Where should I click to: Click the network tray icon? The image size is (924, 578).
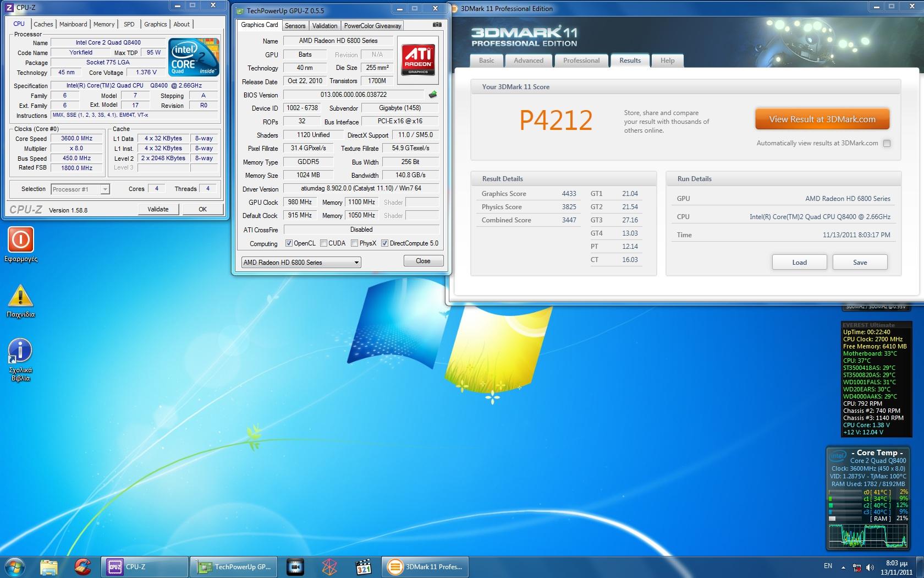point(857,567)
